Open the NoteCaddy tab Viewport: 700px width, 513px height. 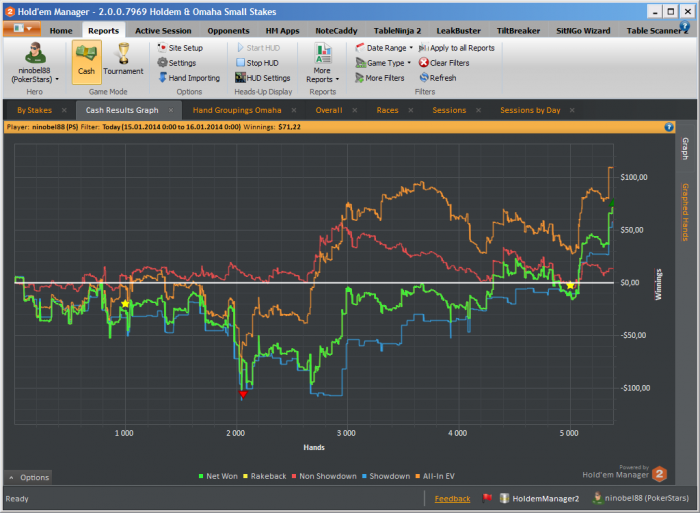[336, 31]
